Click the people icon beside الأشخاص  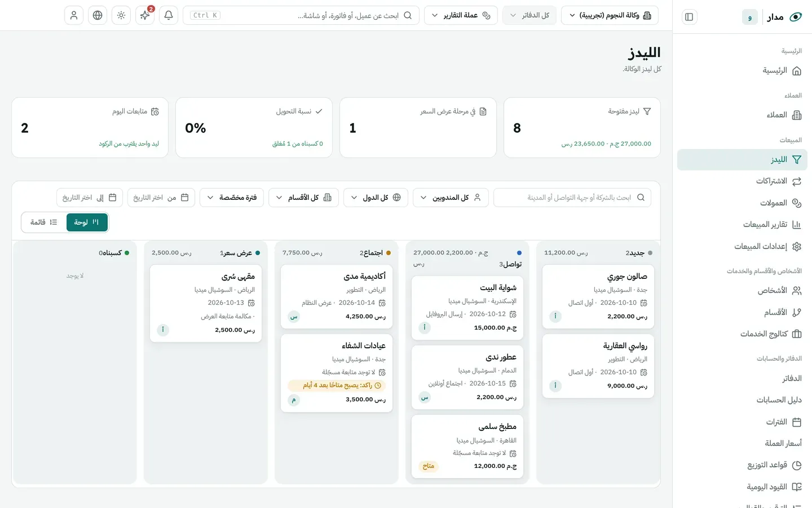(x=797, y=291)
